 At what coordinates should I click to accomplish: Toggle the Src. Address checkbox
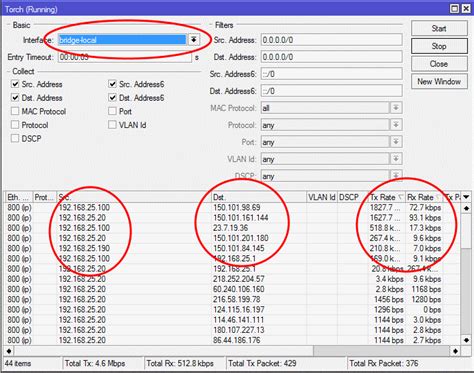click(x=15, y=84)
